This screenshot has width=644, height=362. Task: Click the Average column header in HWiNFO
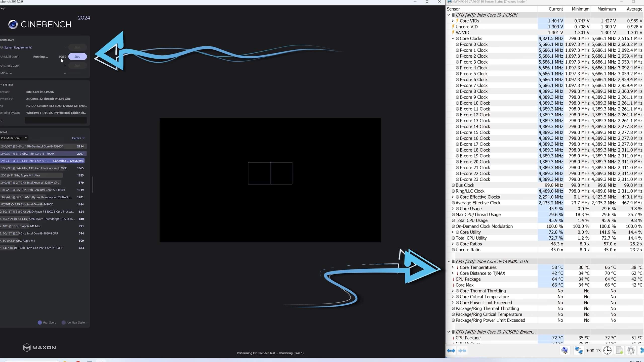pyautogui.click(x=630, y=9)
